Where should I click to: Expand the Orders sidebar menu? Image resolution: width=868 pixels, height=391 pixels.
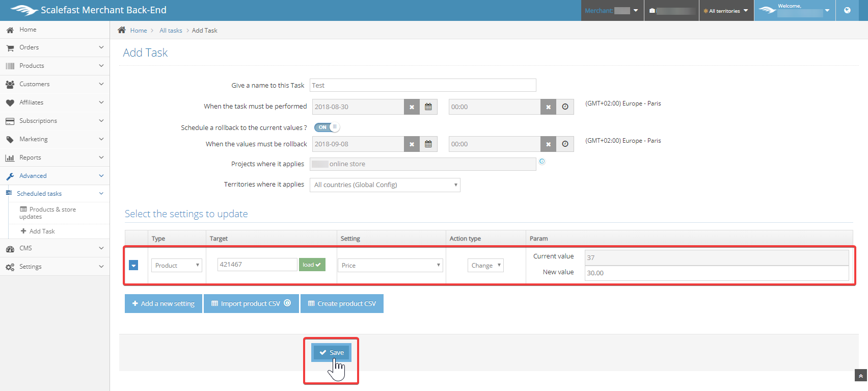(x=55, y=47)
